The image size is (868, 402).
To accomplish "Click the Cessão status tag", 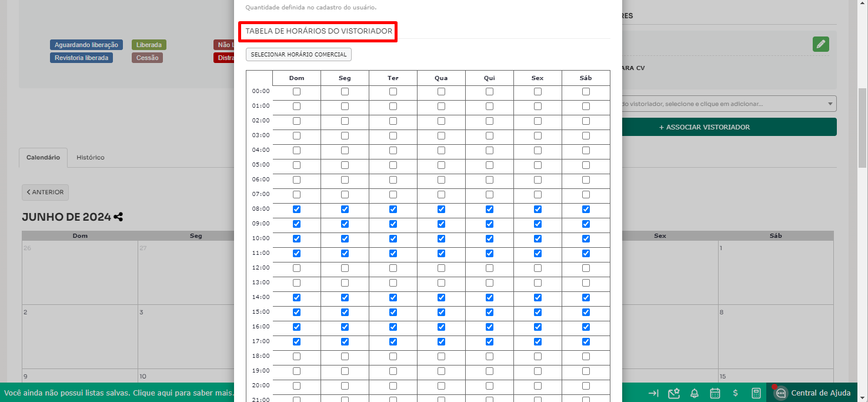I will pos(147,58).
